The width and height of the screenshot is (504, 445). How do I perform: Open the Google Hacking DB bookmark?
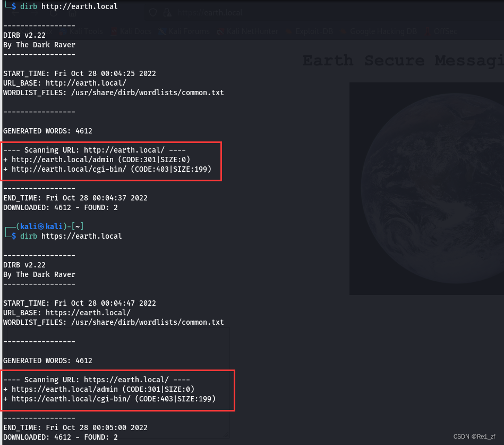(x=379, y=31)
